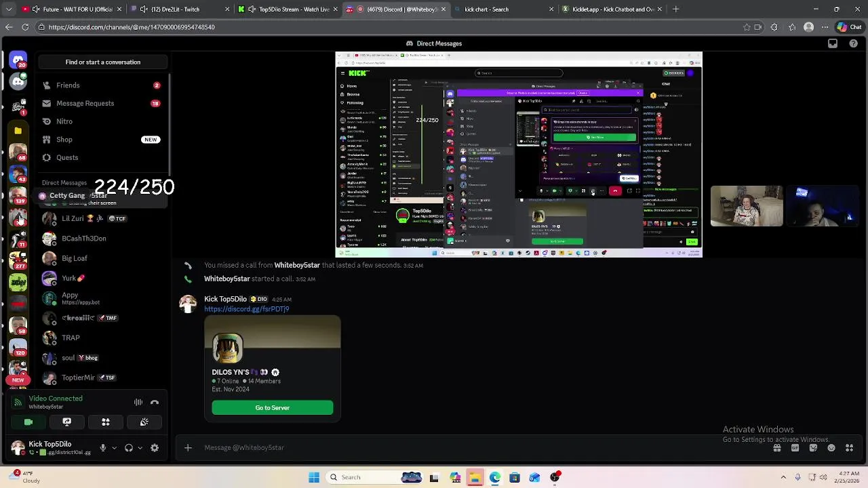Screen dimensions: 868x488
Task: Switch to kick chart - Search tab
Action: coord(503,9)
